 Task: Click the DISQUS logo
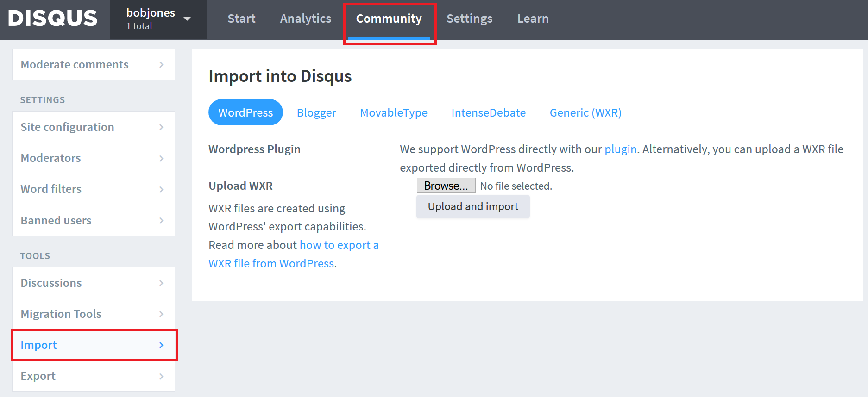(x=53, y=19)
